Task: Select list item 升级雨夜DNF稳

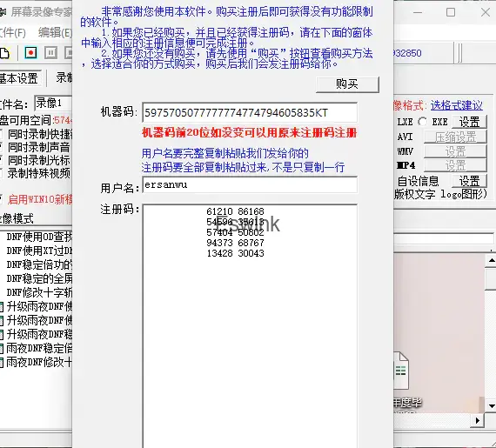Action: (x=39, y=334)
